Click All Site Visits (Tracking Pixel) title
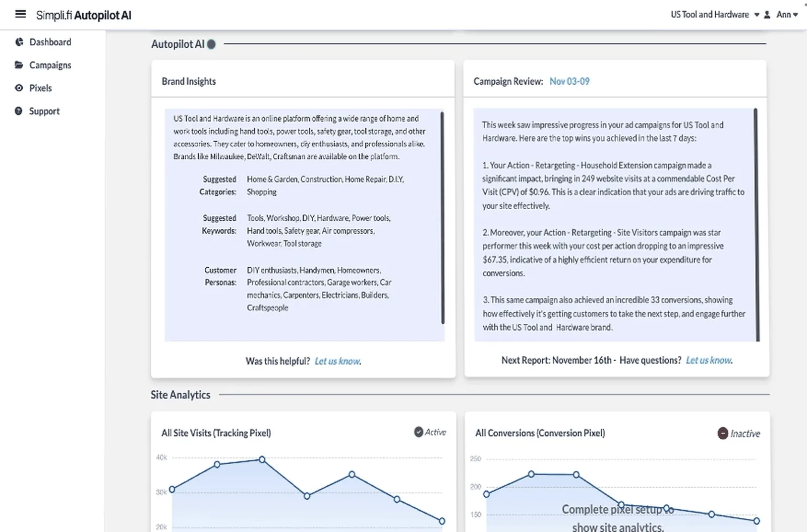The height and width of the screenshot is (532, 807). pos(216,433)
